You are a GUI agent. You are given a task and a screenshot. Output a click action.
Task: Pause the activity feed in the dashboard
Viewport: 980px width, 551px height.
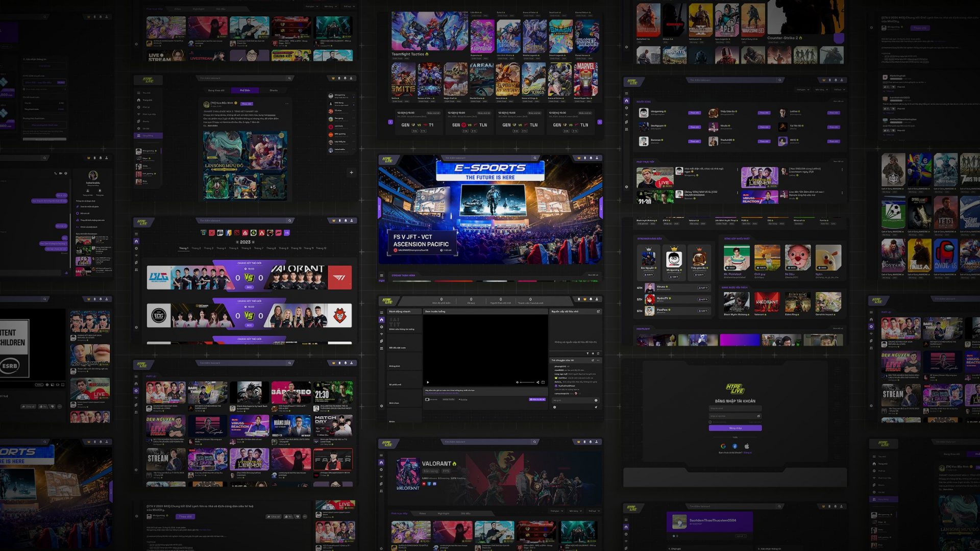pos(593,353)
